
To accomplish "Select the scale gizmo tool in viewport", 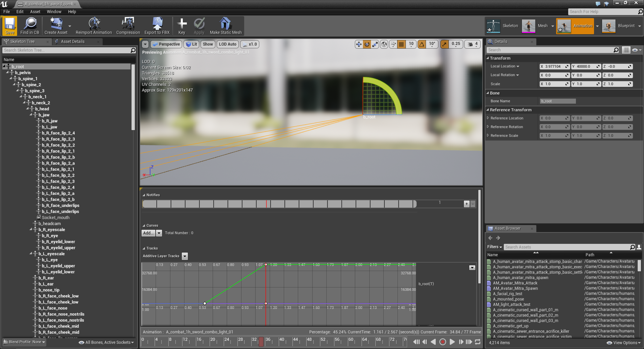I will [x=375, y=44].
